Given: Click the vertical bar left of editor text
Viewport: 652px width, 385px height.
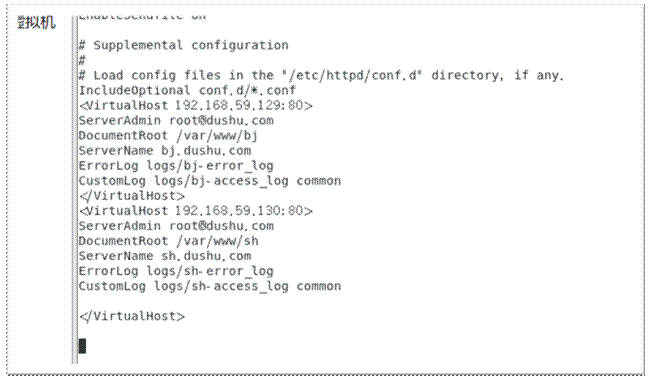Looking at the screenshot, I should click(x=74, y=189).
